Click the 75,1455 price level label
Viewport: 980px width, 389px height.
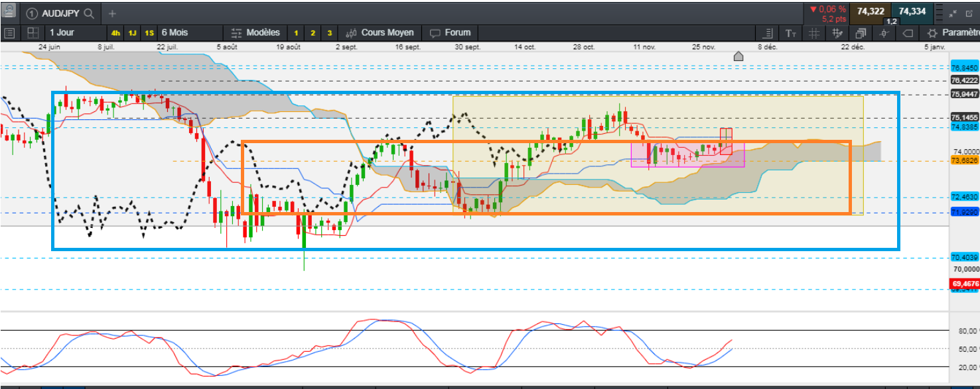coord(965,117)
